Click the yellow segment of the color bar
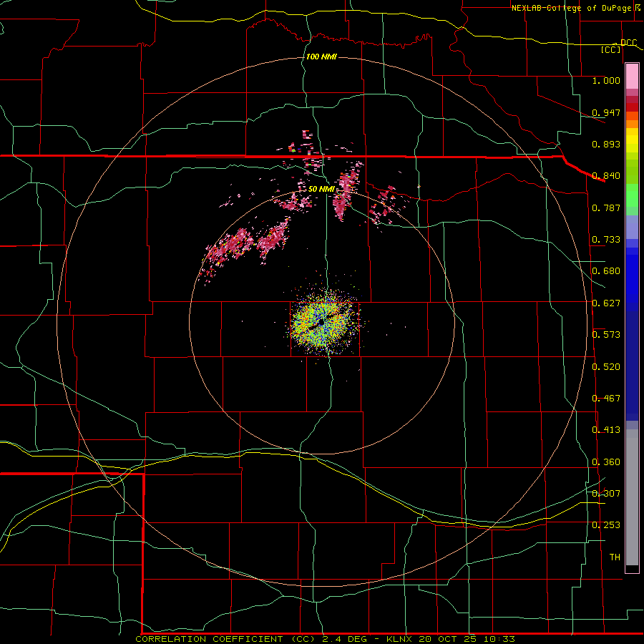Screen dimensions: 644x644 [632, 140]
